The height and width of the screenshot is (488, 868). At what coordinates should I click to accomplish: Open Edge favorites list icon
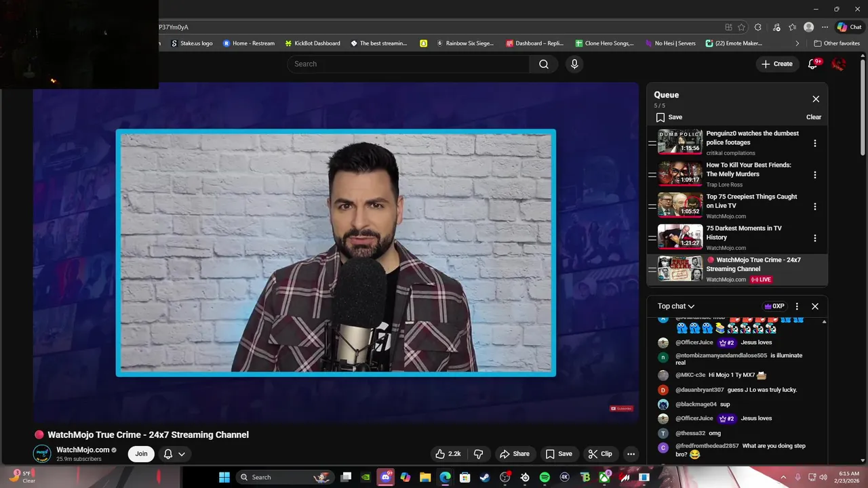pyautogui.click(x=792, y=27)
